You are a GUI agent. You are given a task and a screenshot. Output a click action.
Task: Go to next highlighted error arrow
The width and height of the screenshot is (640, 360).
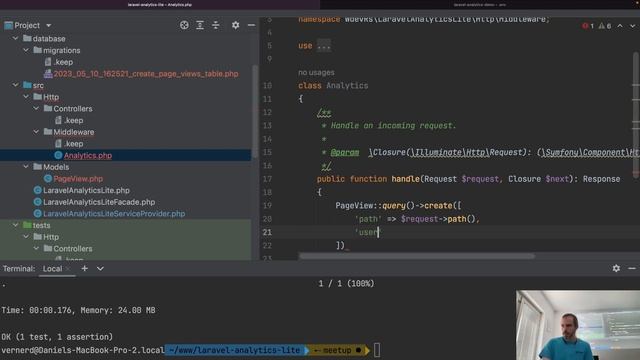[632, 26]
